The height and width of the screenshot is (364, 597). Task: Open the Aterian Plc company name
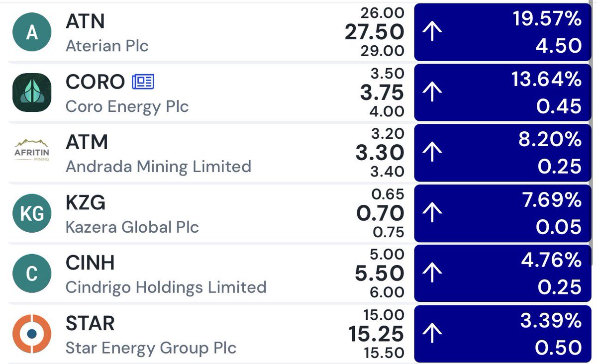pyautogui.click(x=107, y=46)
